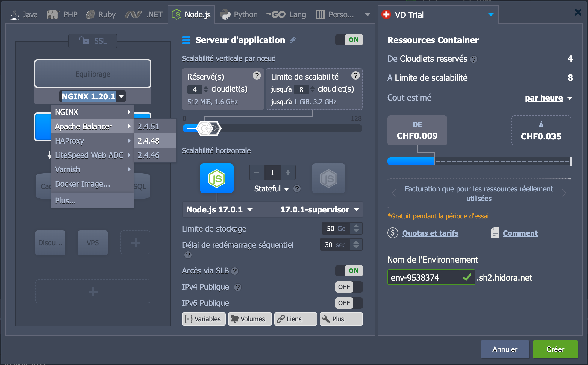Open help icon for Accès via SLB
Image resolution: width=588 pixels, height=365 pixels.
coord(235,271)
